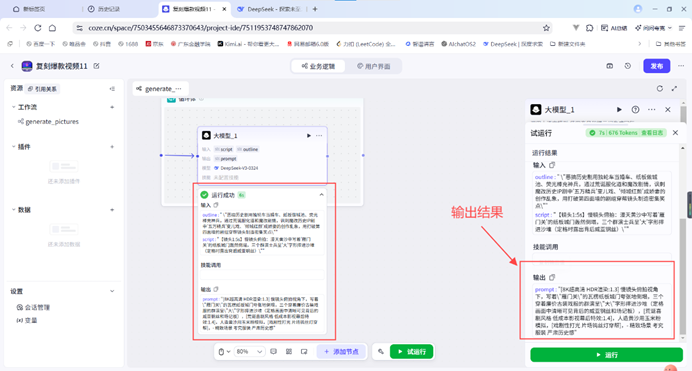Bookmark this page with star icon

[x=546, y=28]
